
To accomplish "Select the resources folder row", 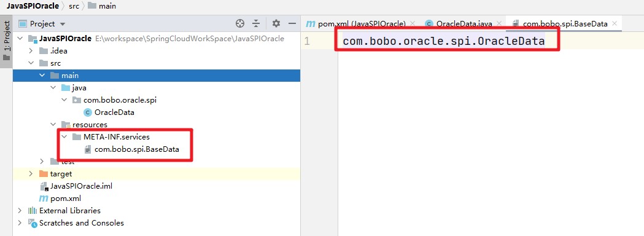I will click(x=156, y=124).
